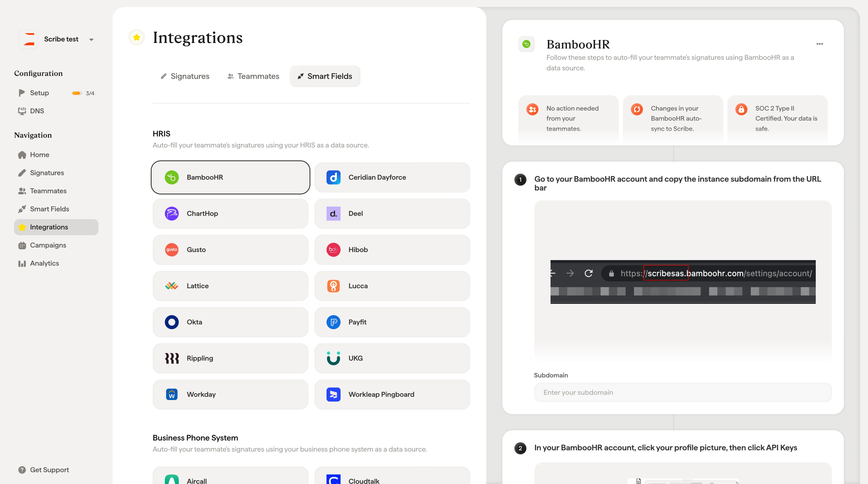Click the Okta ring logo icon
This screenshot has height=484, width=868.
(172, 322)
